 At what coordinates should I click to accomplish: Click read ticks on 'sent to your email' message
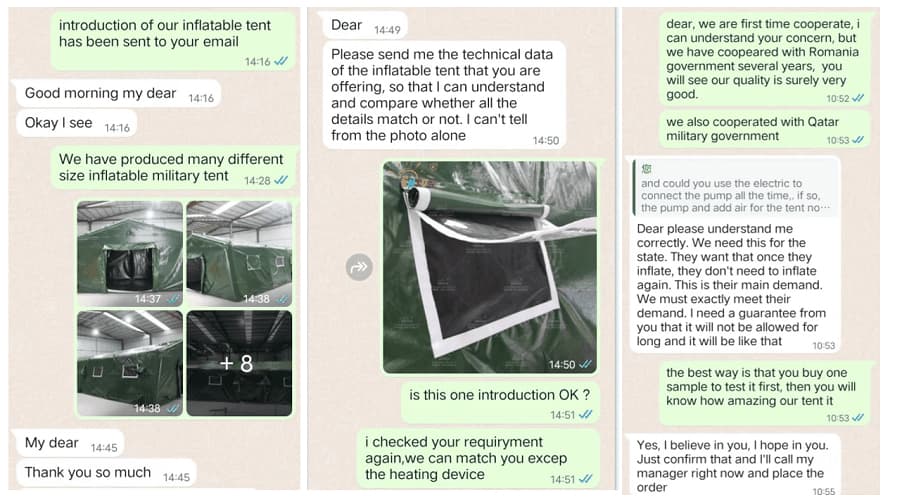pyautogui.click(x=281, y=61)
